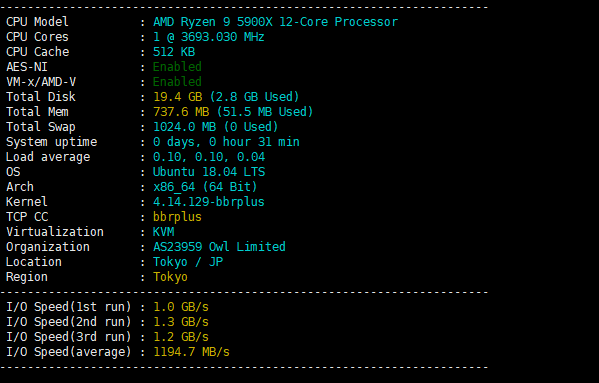Click the average I/O speed 1194.7 MB/s
The height and width of the screenshot is (383, 599).
pyautogui.click(x=191, y=351)
